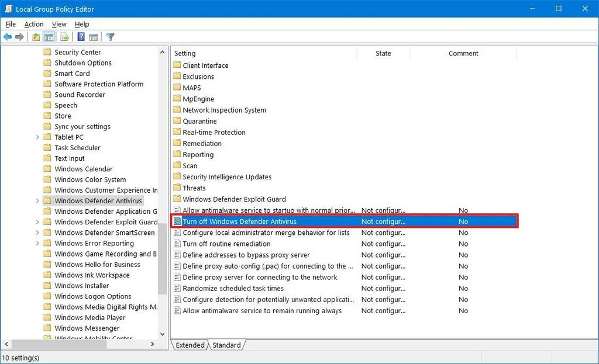Toggle the Show/Hide Console Tree icon
599x364 pixels.
49,37
